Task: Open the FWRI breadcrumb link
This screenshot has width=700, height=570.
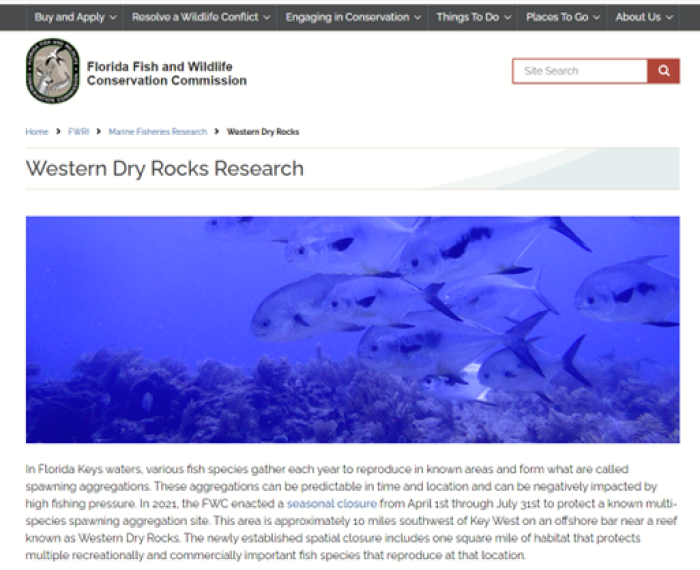Action: click(79, 132)
